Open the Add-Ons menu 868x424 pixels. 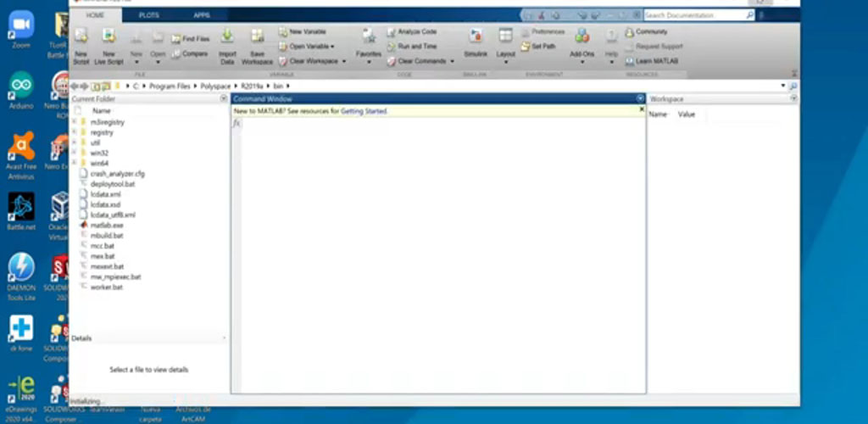pyautogui.click(x=581, y=46)
